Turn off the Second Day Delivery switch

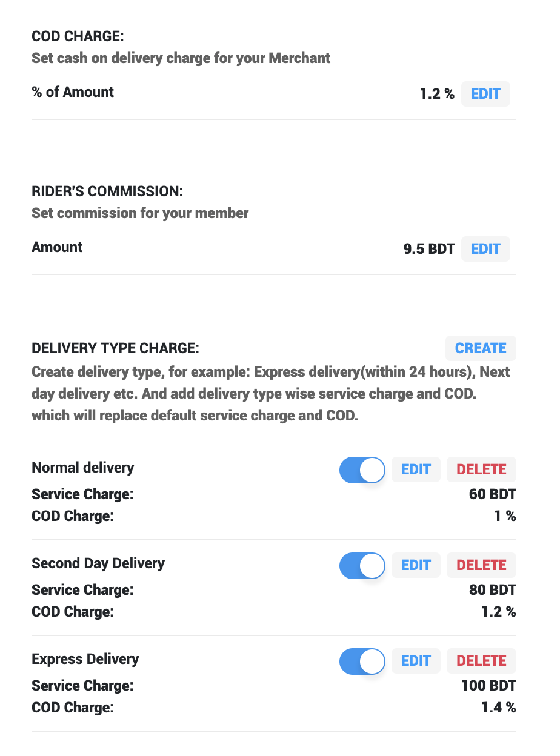click(x=362, y=565)
